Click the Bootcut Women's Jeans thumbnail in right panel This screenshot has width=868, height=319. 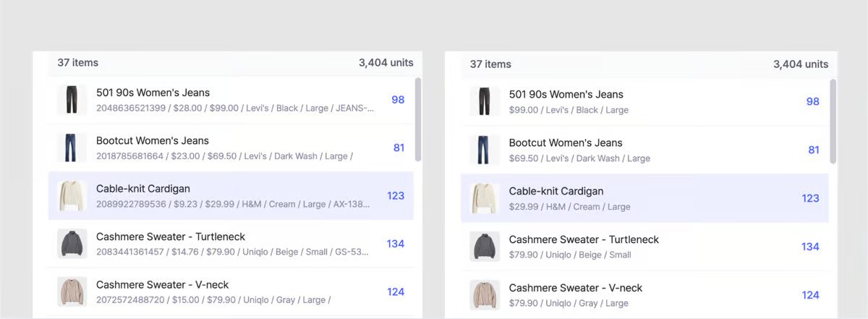(485, 150)
